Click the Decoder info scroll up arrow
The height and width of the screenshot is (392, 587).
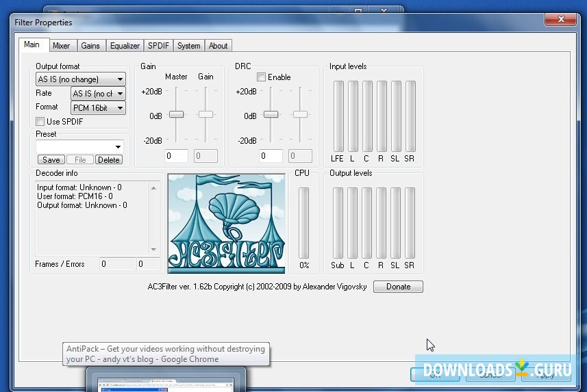[154, 188]
